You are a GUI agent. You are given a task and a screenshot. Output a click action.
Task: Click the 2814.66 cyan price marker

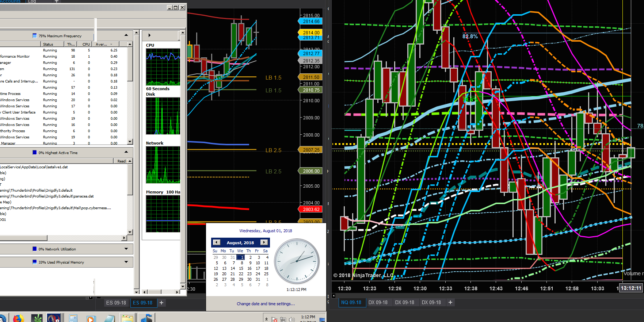(x=311, y=22)
